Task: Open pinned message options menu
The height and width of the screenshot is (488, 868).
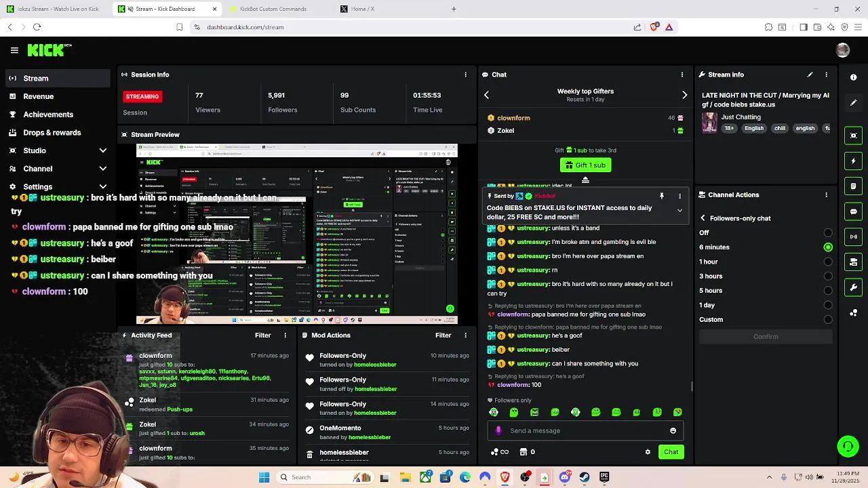Action: 679,196
